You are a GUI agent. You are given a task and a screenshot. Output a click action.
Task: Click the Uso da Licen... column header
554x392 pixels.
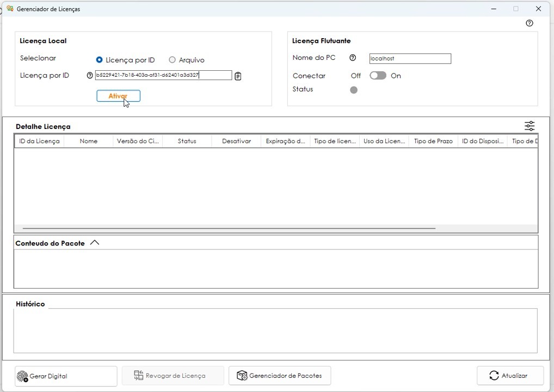coord(384,141)
